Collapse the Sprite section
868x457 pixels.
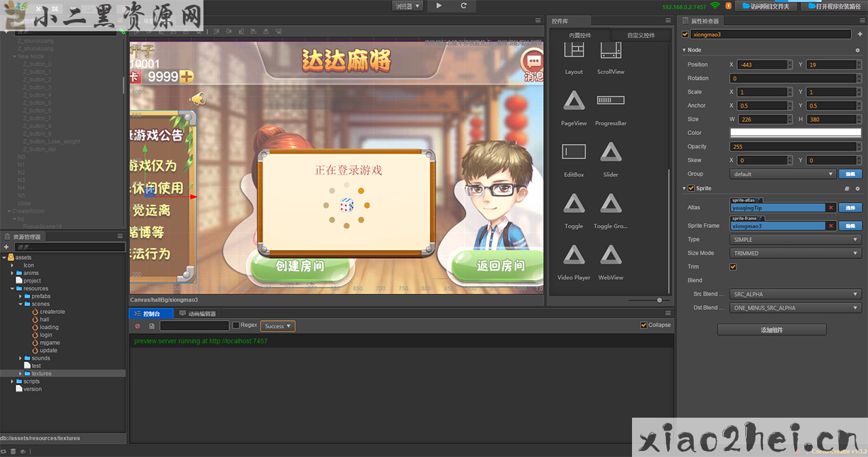[684, 188]
